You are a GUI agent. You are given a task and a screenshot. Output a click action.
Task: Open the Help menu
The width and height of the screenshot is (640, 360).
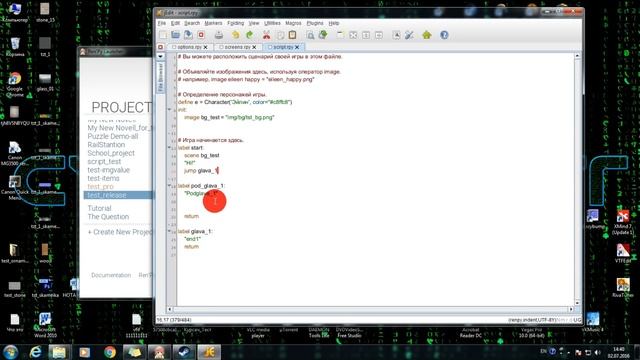334,23
